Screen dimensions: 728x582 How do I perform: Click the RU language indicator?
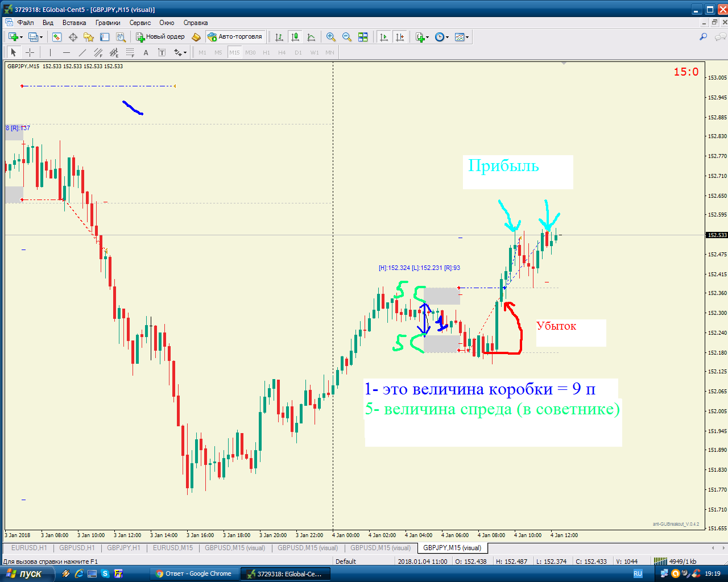tap(638, 573)
